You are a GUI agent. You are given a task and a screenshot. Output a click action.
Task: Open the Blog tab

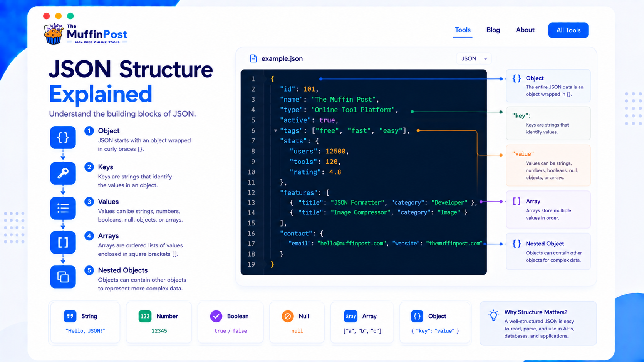coord(493,30)
